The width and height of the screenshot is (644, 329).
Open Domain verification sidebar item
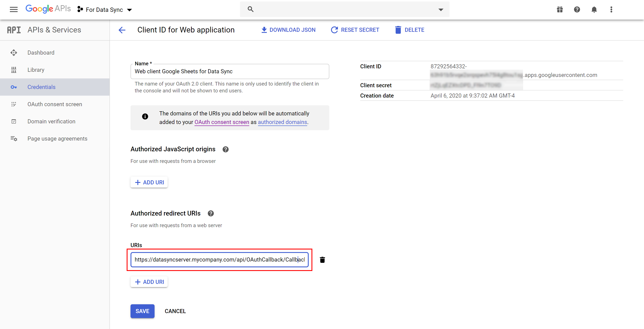pos(55,121)
